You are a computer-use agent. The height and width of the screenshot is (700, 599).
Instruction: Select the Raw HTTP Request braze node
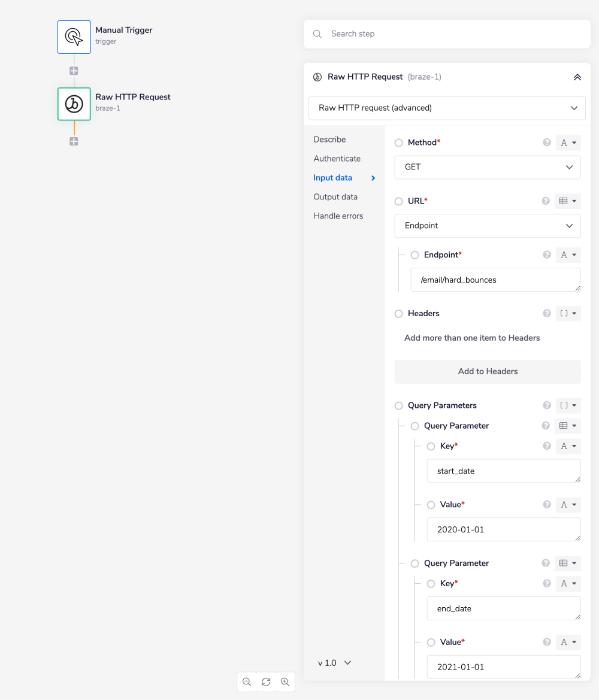[74, 104]
